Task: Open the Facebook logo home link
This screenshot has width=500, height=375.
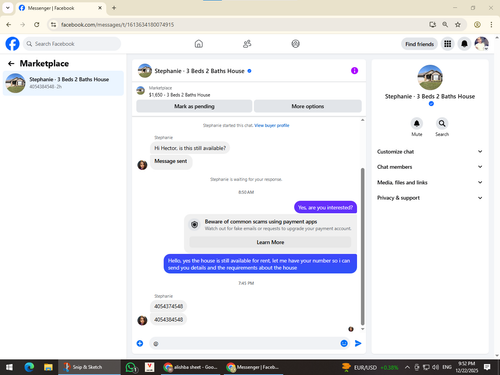Action: click(x=12, y=44)
